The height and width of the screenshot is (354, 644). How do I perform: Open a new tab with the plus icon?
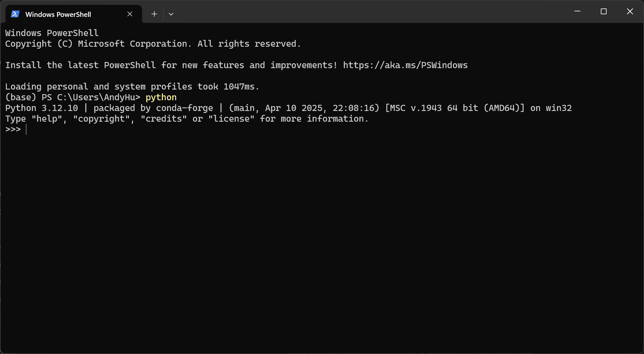click(154, 14)
